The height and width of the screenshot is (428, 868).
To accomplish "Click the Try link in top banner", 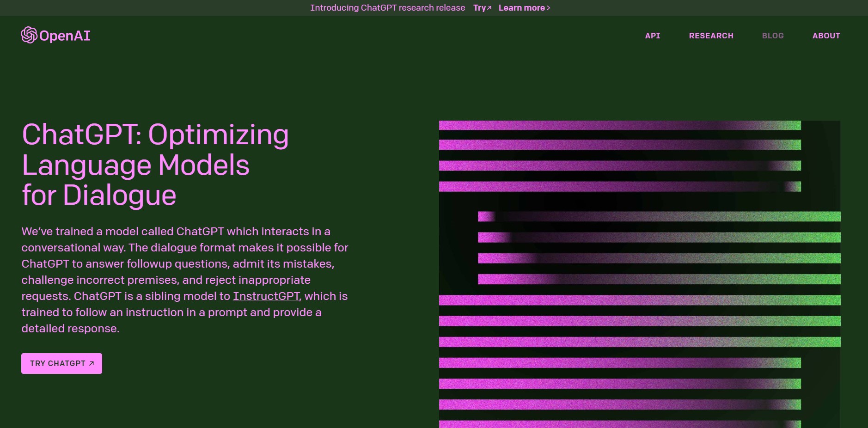I will (479, 8).
